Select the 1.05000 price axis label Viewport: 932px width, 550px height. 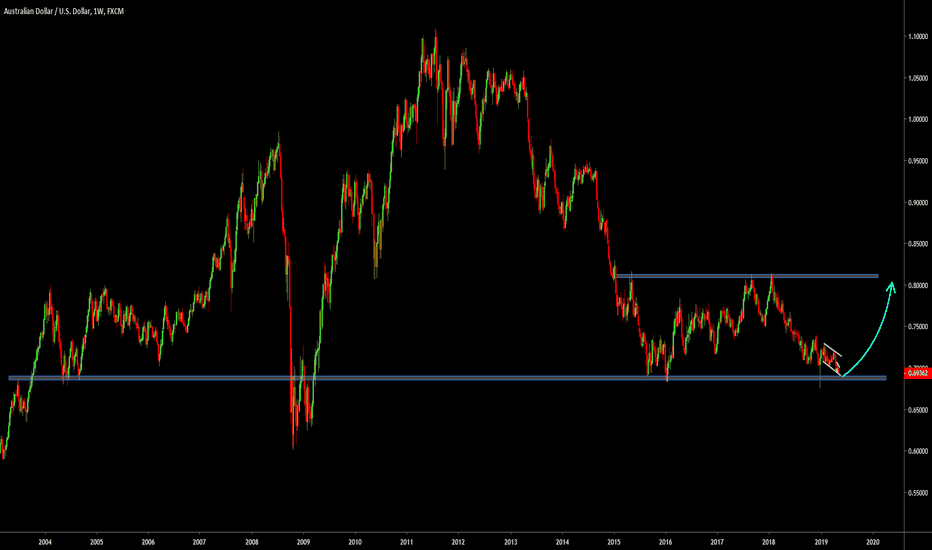(918, 78)
